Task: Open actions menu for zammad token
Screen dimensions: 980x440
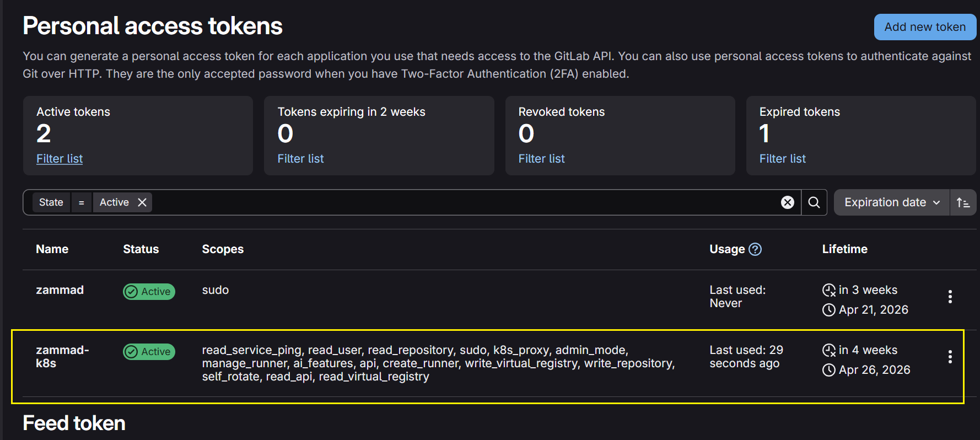Action: click(950, 297)
